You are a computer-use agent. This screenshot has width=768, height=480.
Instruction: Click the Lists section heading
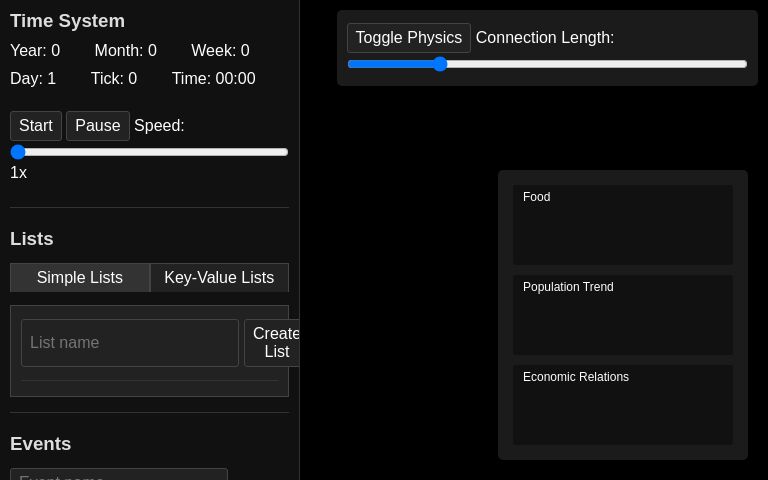click(x=32, y=239)
